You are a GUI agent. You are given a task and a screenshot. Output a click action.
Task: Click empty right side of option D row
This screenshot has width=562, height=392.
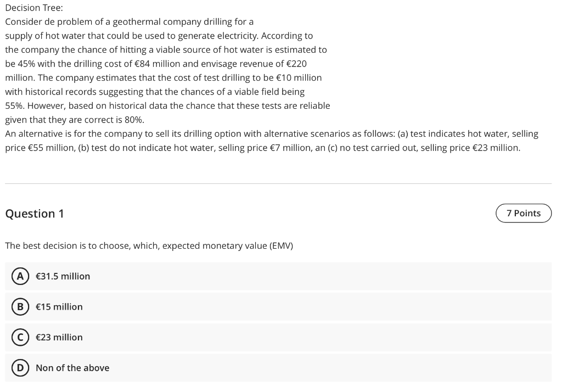384,368
